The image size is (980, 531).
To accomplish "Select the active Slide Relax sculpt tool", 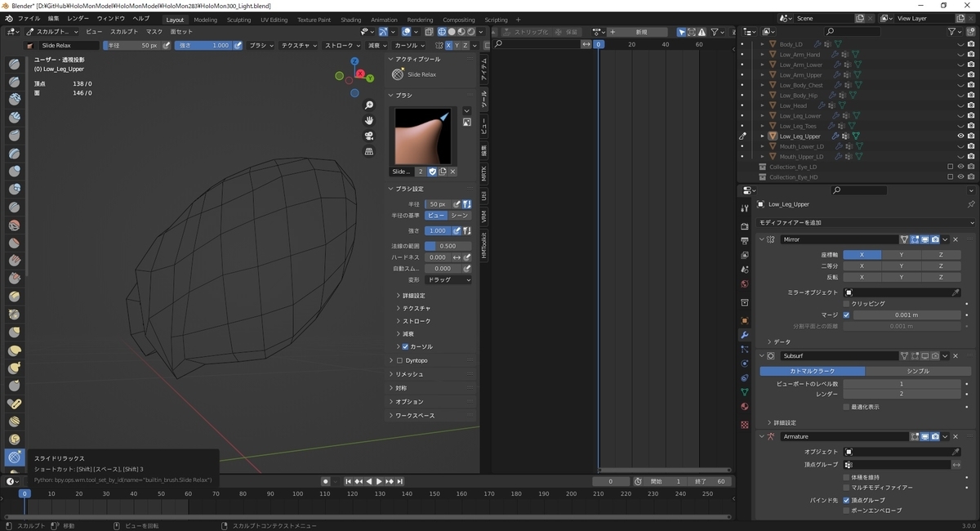I will 15,457.
